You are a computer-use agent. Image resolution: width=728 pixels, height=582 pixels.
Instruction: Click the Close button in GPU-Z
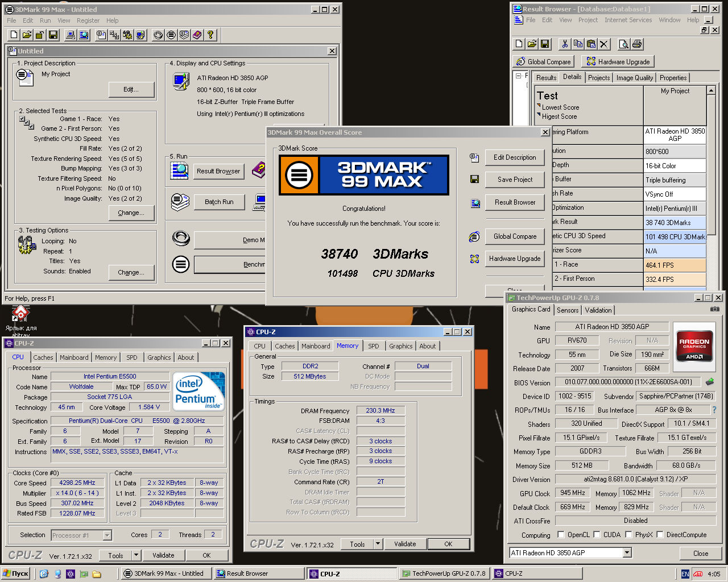701,553
